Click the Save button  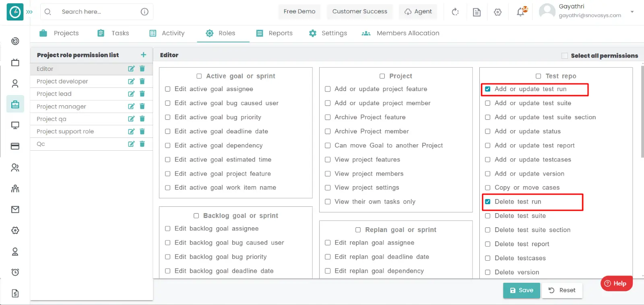click(521, 290)
